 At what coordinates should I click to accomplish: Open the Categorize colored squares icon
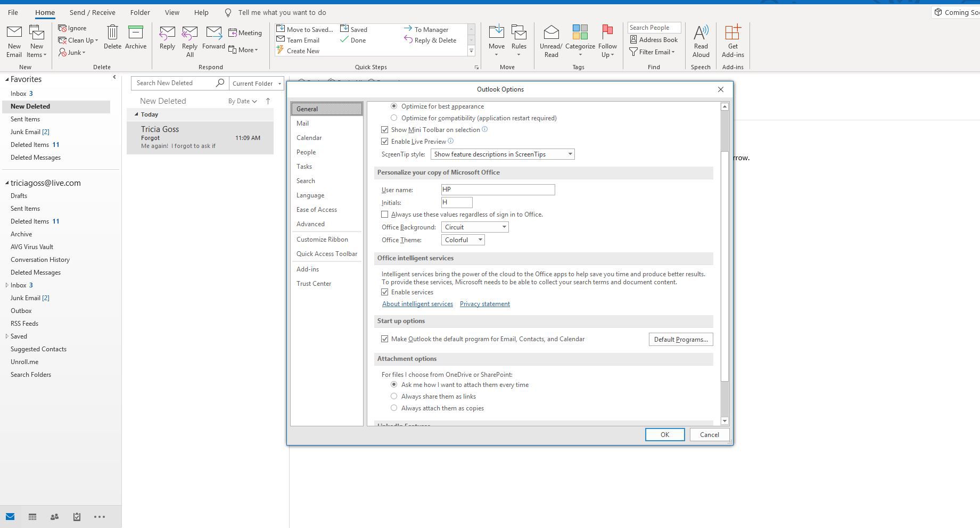pos(580,32)
